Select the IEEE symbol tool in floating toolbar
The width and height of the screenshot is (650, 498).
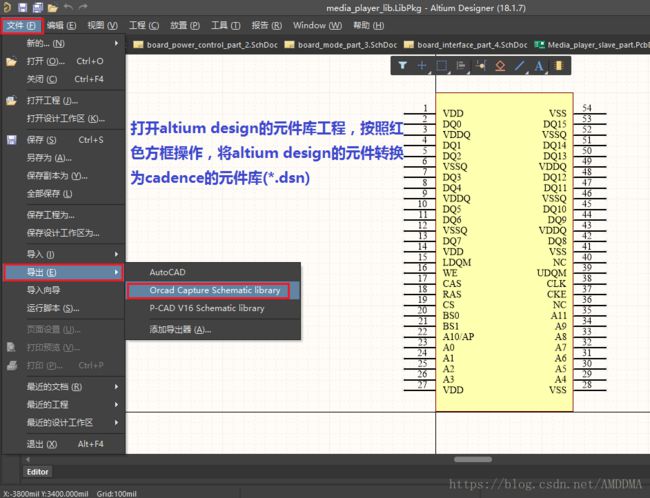[x=500, y=66]
